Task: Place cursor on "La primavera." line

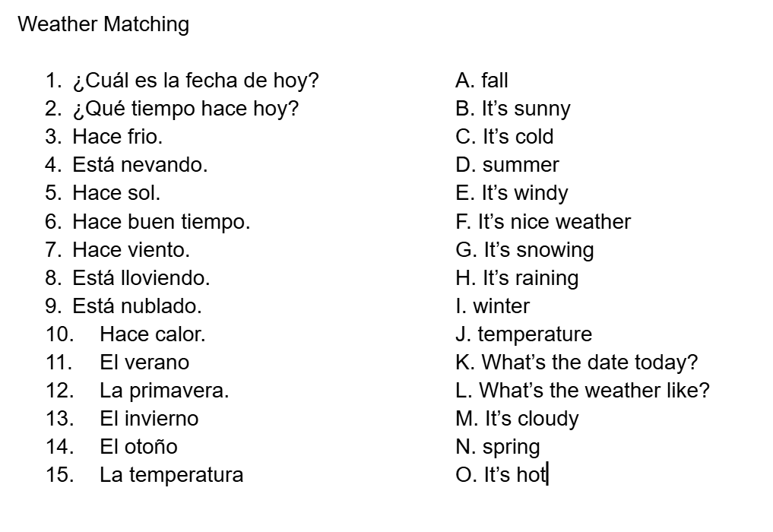Action: tap(164, 391)
